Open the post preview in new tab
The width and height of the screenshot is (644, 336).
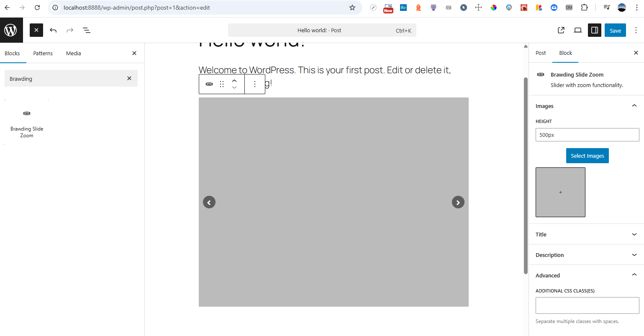[x=561, y=30]
